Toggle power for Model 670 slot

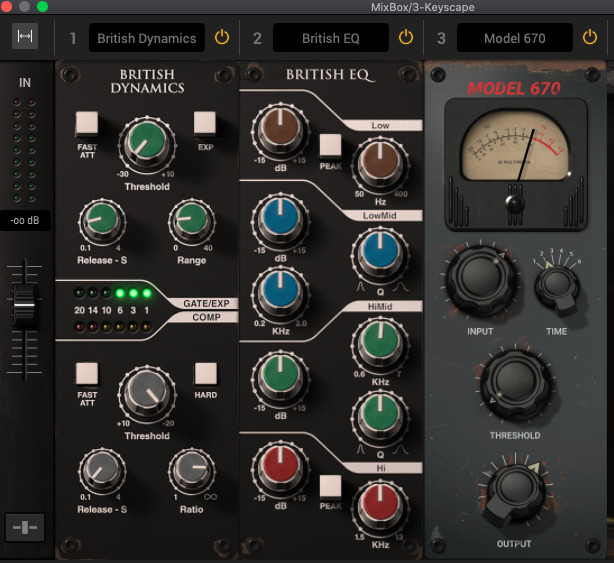(590, 38)
